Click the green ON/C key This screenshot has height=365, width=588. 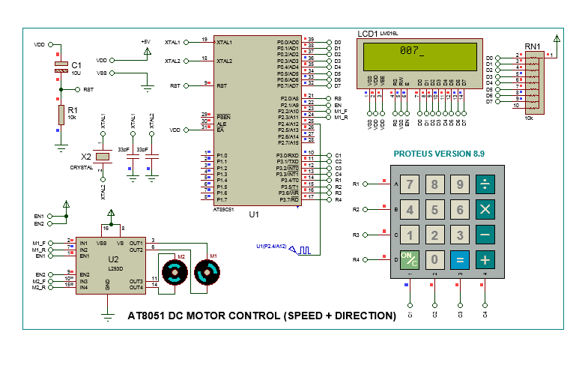tap(410, 259)
